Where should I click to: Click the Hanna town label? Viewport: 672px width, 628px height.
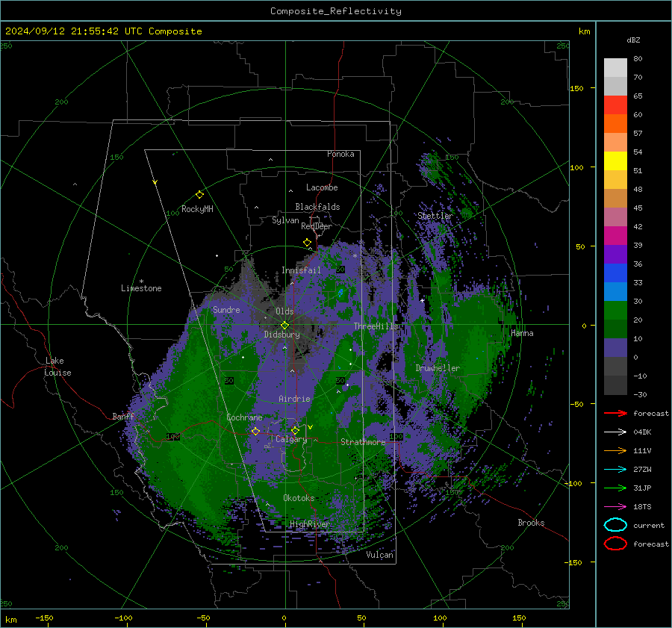click(522, 333)
